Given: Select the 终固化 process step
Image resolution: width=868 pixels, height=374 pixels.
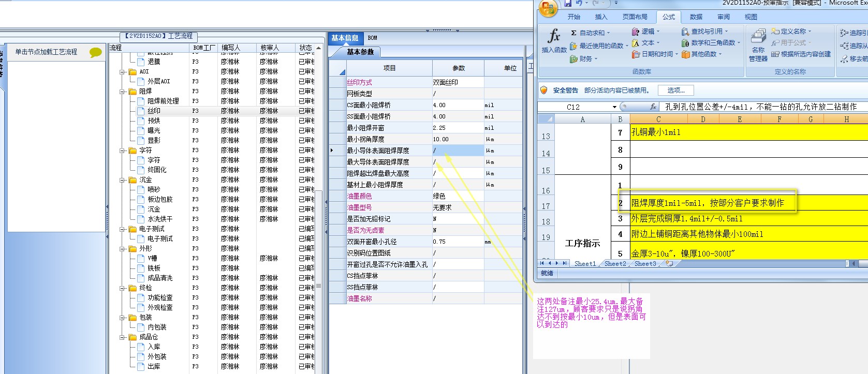Looking at the screenshot, I should click(x=157, y=170).
